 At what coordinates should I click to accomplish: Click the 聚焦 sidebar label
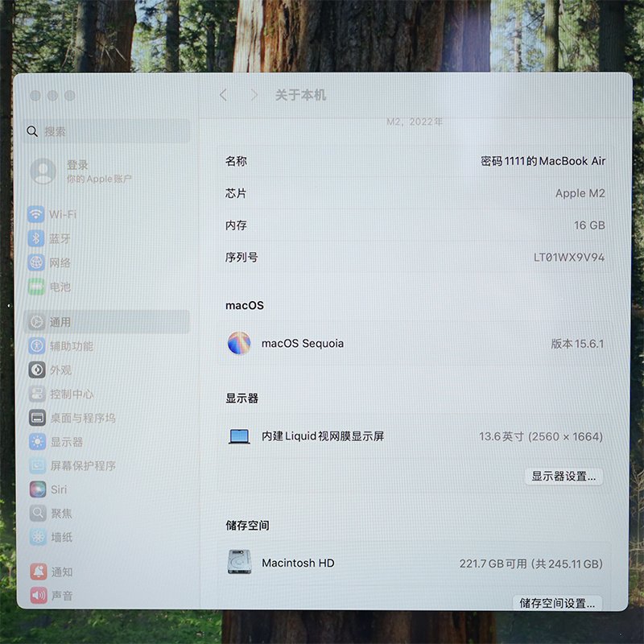pos(62,514)
